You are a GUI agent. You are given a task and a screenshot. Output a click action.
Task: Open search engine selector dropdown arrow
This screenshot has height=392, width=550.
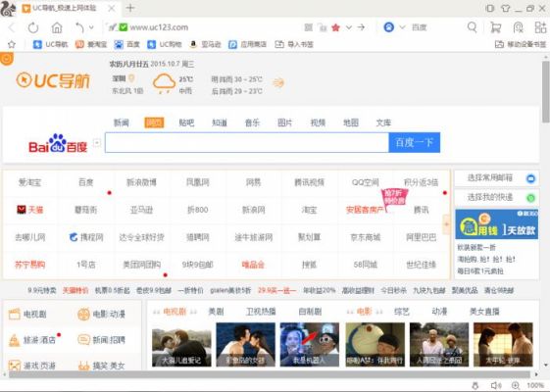tap(402, 27)
